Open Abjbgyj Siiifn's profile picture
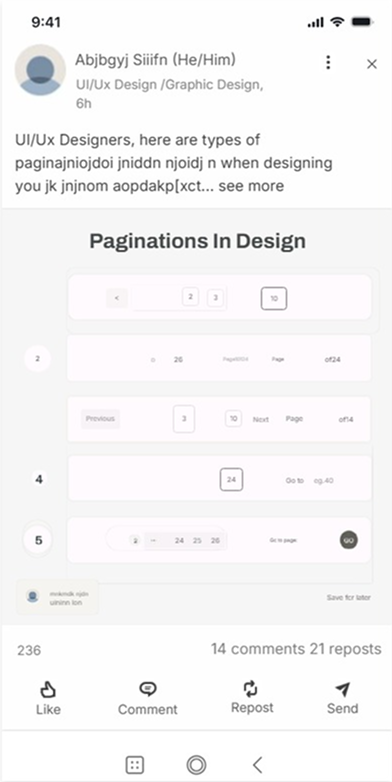The height and width of the screenshot is (782, 392). pyautogui.click(x=40, y=70)
